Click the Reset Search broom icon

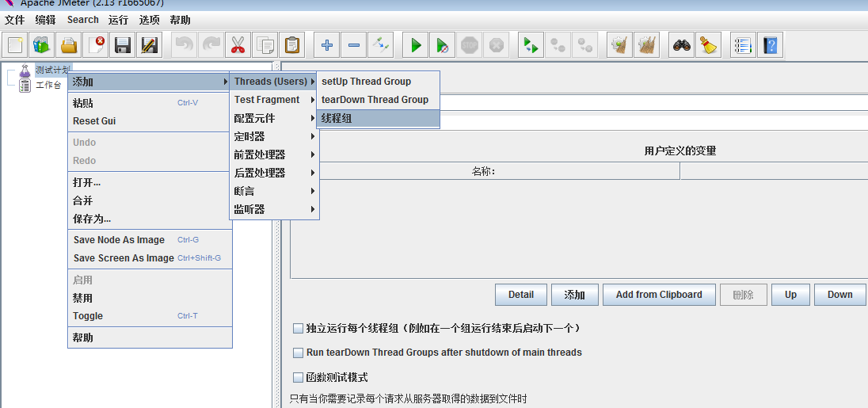coord(708,45)
